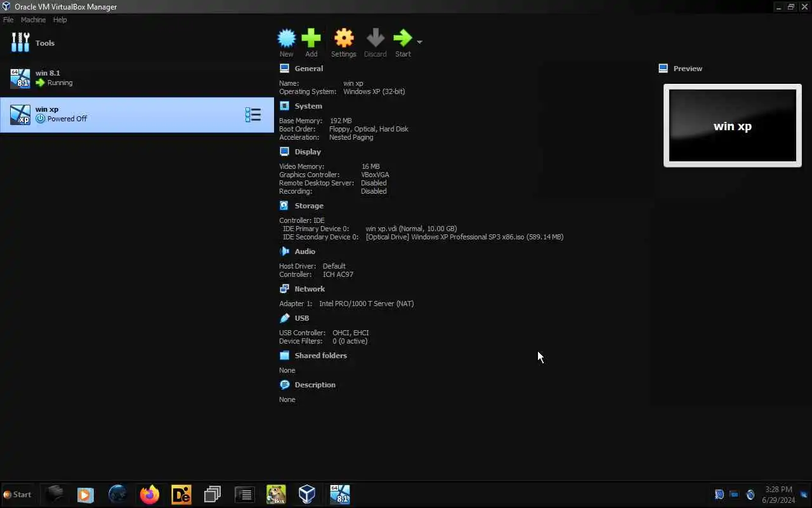Viewport: 812px width, 508px height.
Task: Click the Windows Start button on the taskbar
Action: pos(17,495)
